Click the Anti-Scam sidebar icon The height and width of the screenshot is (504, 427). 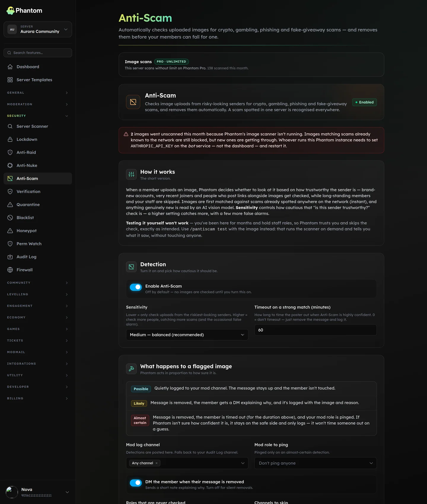tap(10, 178)
